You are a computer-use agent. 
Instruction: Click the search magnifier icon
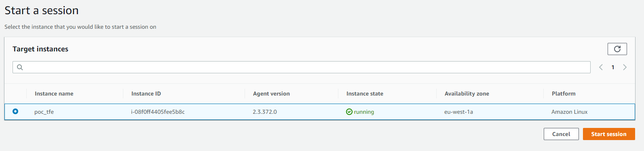(20, 67)
